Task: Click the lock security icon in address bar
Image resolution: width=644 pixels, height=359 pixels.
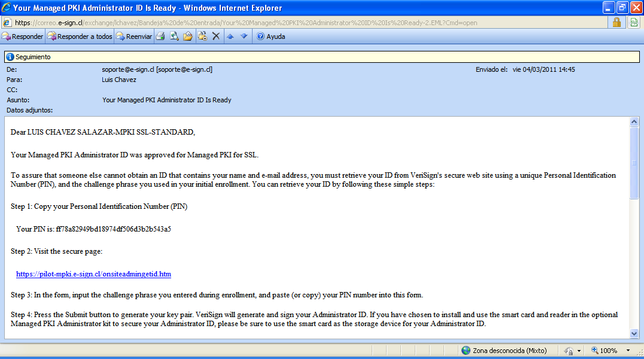Action: [616, 22]
